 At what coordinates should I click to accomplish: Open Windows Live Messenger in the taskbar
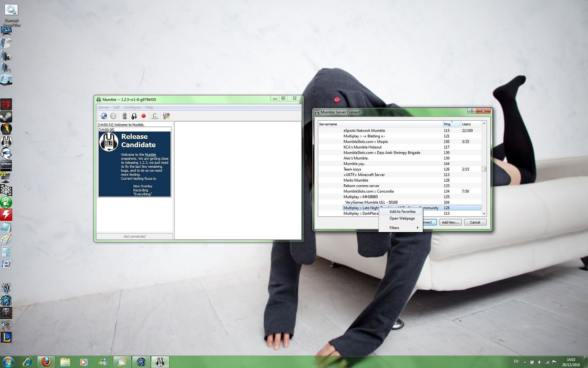103,362
